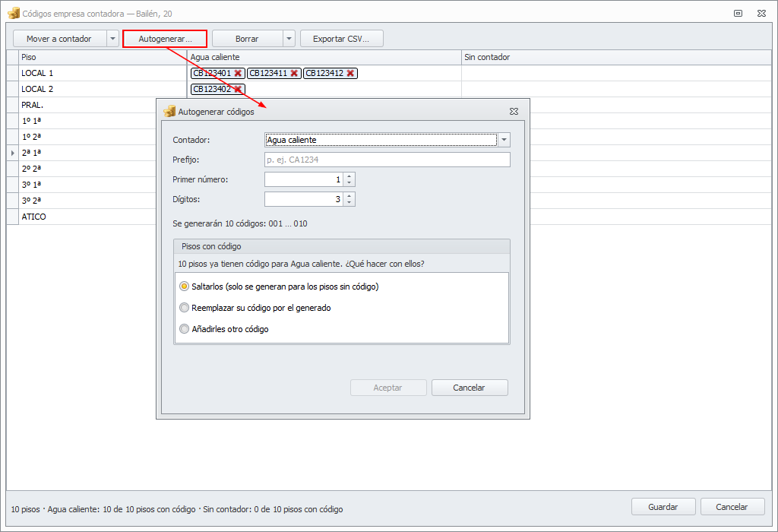Delete code CB123412 via red X
Viewport: 778px width, 532px height.
point(350,73)
